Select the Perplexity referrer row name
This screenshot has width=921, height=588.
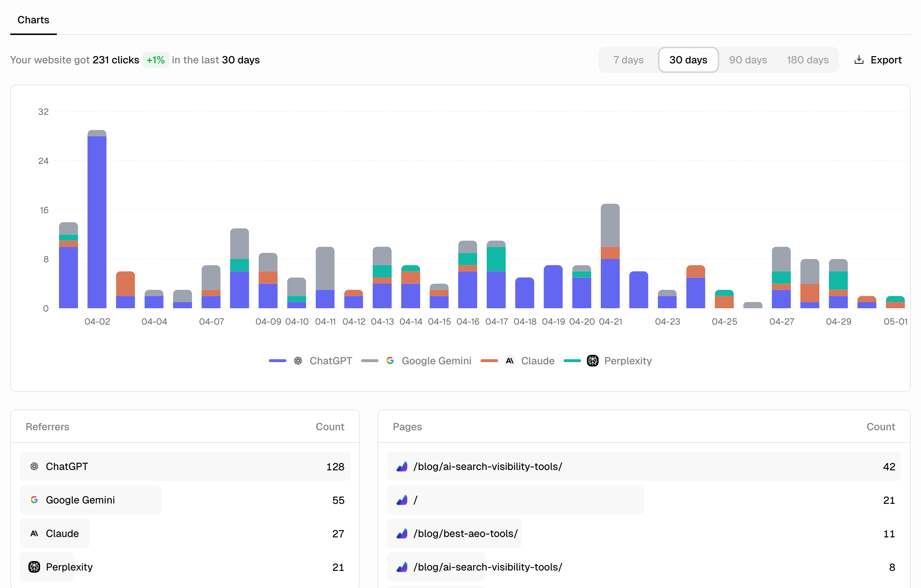pyautogui.click(x=69, y=567)
